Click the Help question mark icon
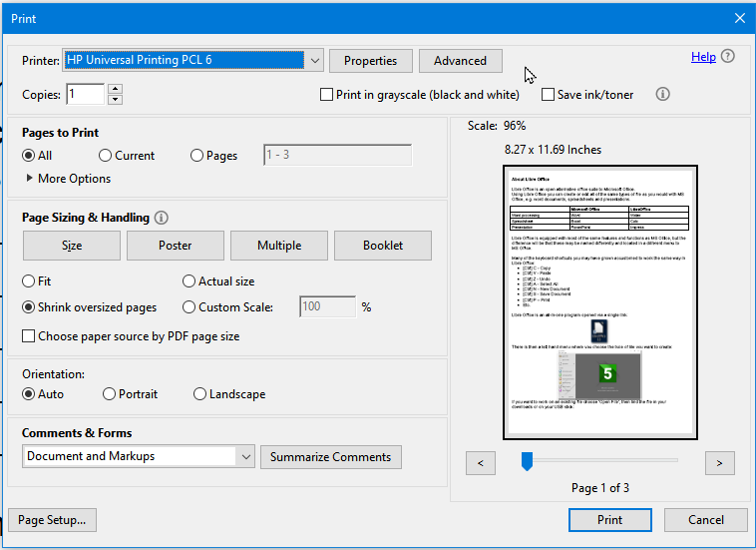The image size is (756, 550). coord(727,57)
